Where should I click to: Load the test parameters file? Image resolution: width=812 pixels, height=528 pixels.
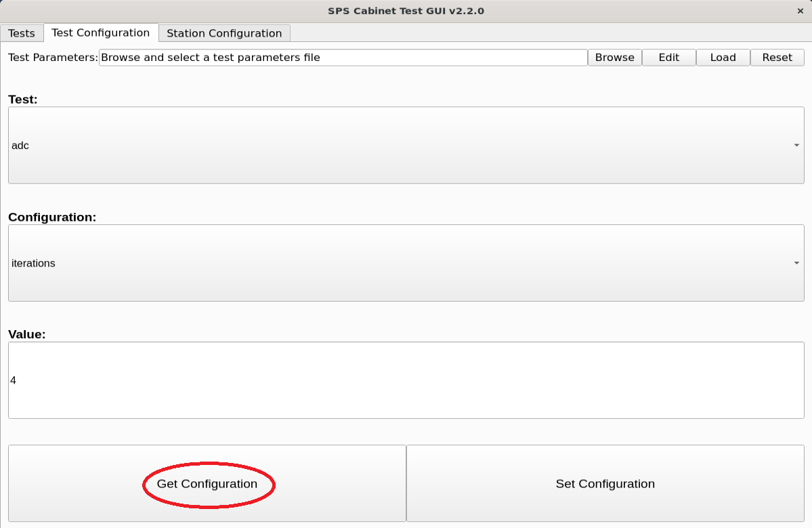723,58
